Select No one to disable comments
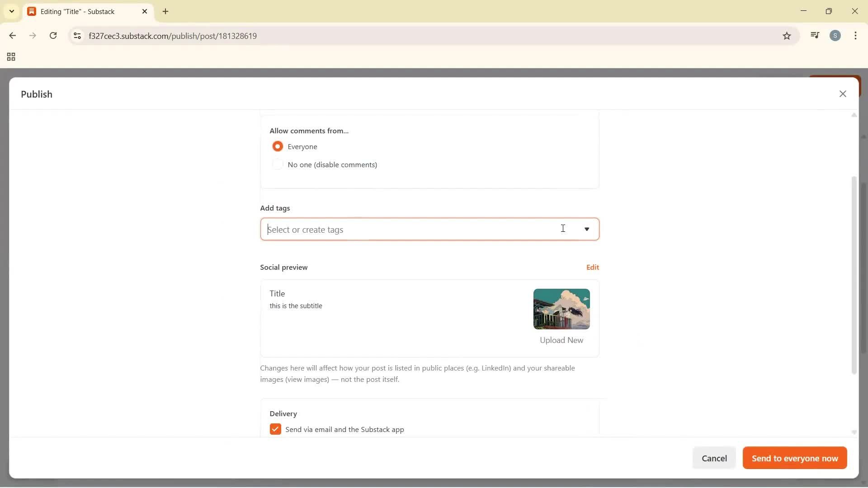 click(278, 164)
